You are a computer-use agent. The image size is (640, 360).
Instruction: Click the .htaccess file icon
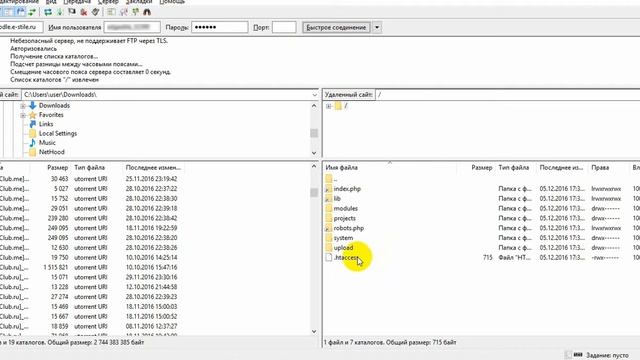[329, 258]
